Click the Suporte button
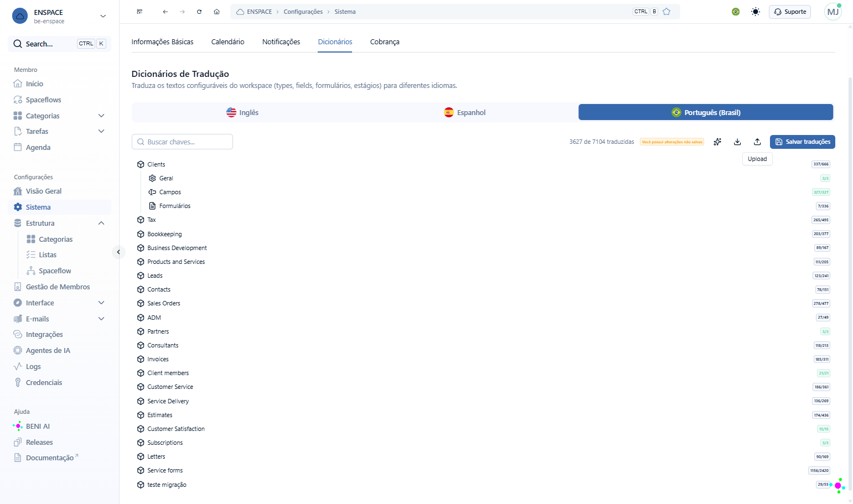This screenshot has height=504, width=853. tap(790, 12)
